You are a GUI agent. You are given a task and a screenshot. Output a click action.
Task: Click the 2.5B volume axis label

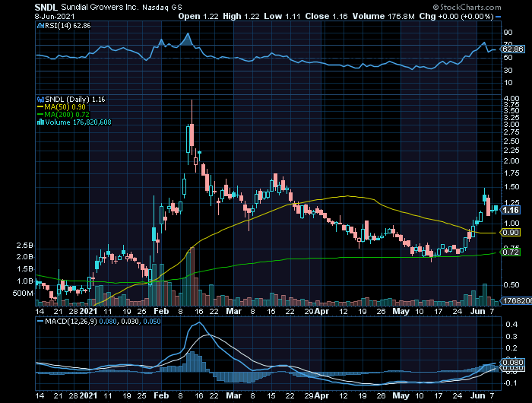click(x=25, y=246)
